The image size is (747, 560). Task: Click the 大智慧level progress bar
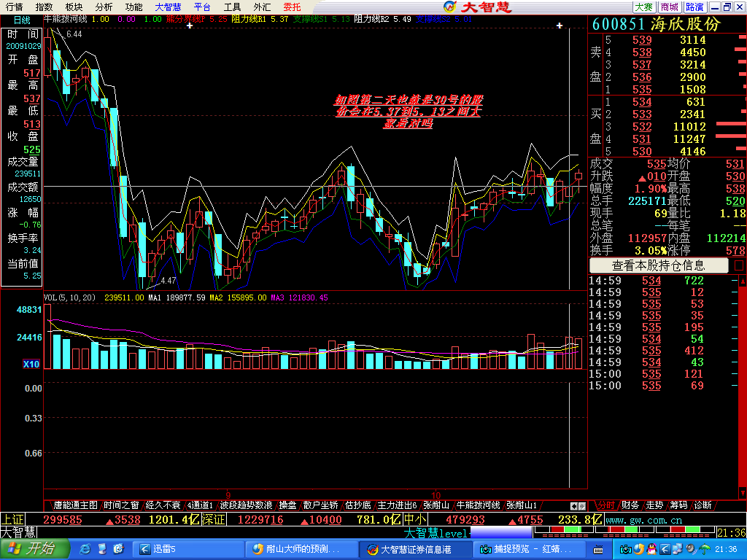[x=500, y=532]
